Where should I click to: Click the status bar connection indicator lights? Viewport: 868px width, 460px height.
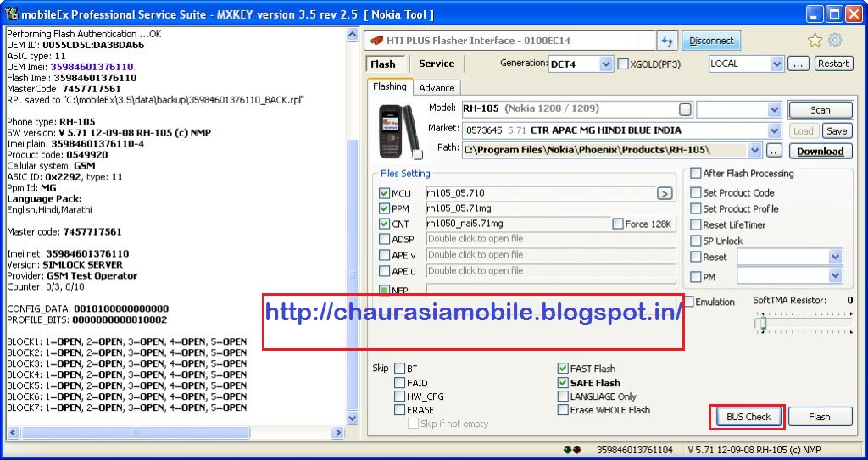[572, 450]
